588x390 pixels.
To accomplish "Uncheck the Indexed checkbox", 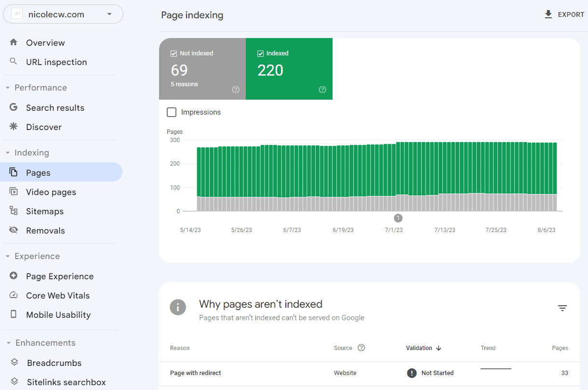I will 261,53.
